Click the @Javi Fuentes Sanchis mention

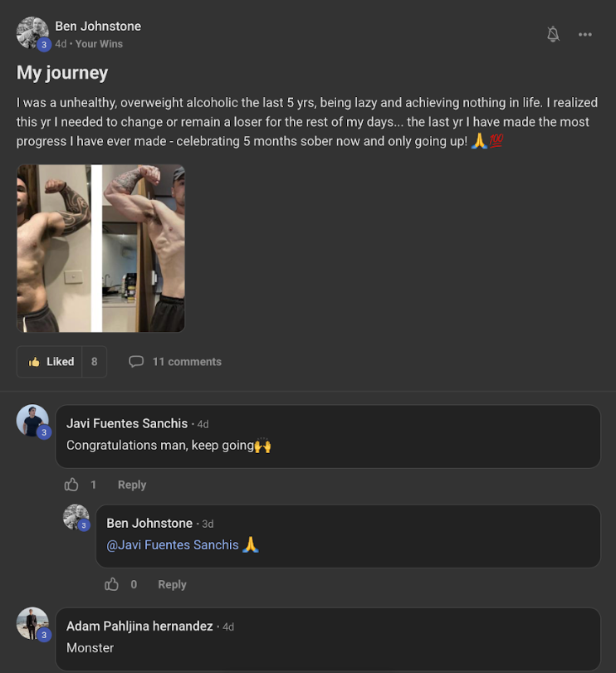[x=173, y=545]
